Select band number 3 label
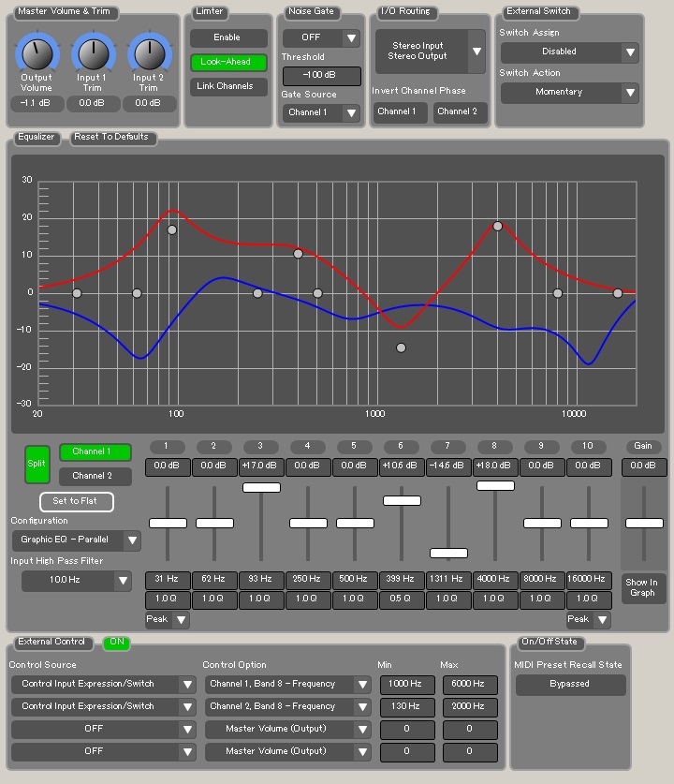The height and width of the screenshot is (784, 674). [x=260, y=446]
